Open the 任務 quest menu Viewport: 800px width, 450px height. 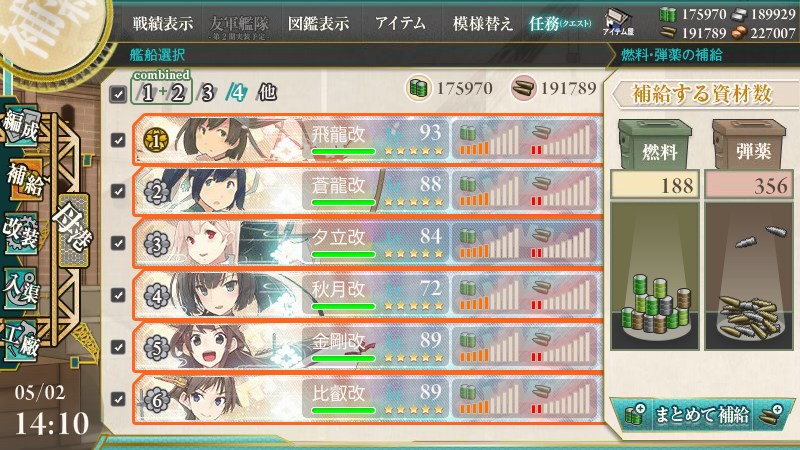pyautogui.click(x=560, y=23)
